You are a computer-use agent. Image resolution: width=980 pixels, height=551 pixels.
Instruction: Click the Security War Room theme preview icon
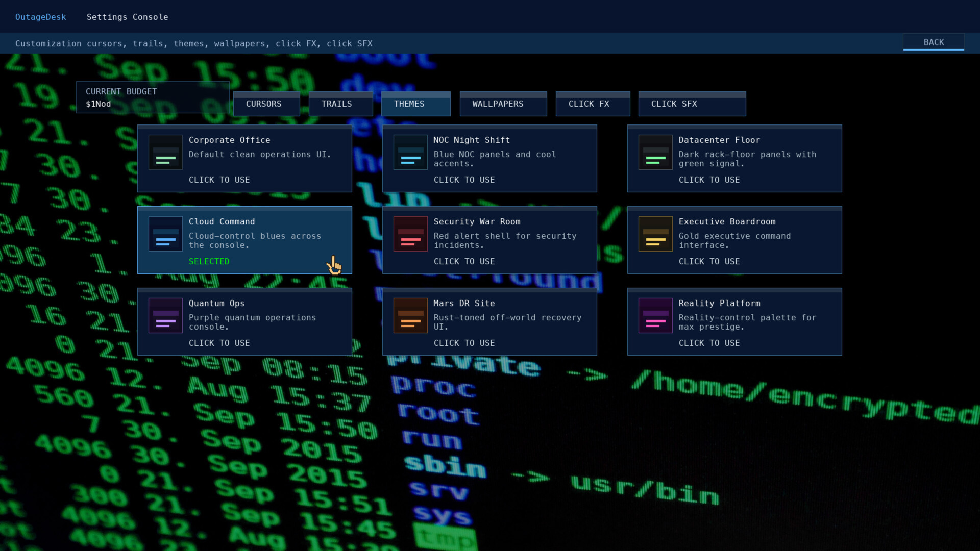pyautogui.click(x=410, y=234)
